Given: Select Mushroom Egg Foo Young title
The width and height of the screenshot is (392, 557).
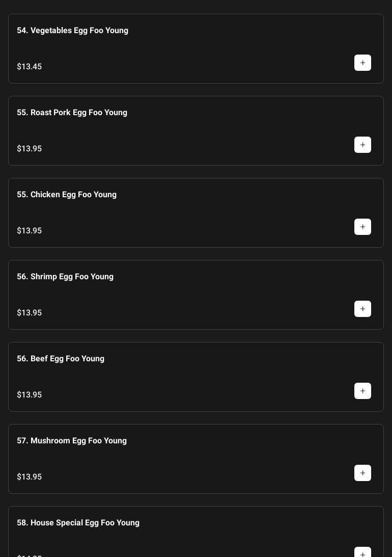Looking at the screenshot, I should point(72,441).
